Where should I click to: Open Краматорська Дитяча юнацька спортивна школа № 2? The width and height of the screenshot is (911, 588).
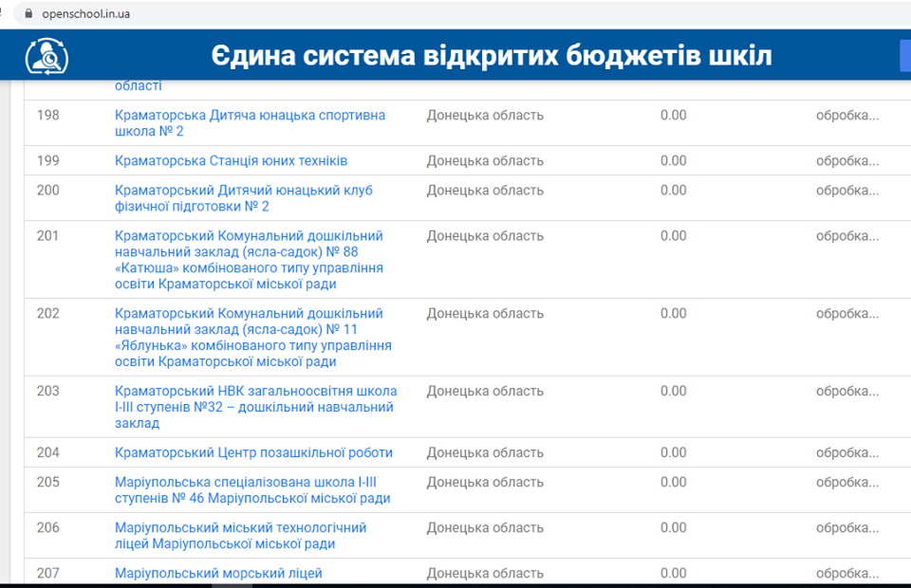tap(250, 123)
